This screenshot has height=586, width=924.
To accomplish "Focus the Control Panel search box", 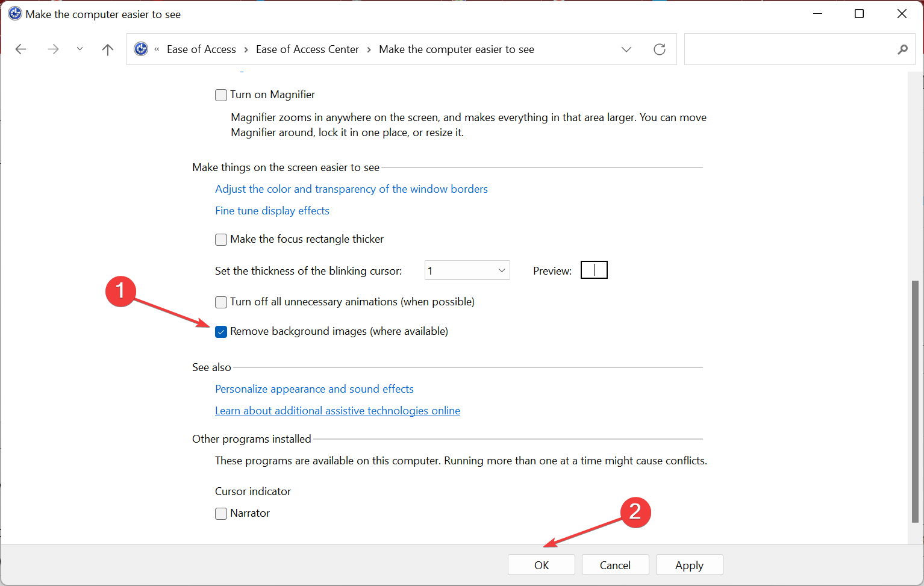I will click(799, 49).
